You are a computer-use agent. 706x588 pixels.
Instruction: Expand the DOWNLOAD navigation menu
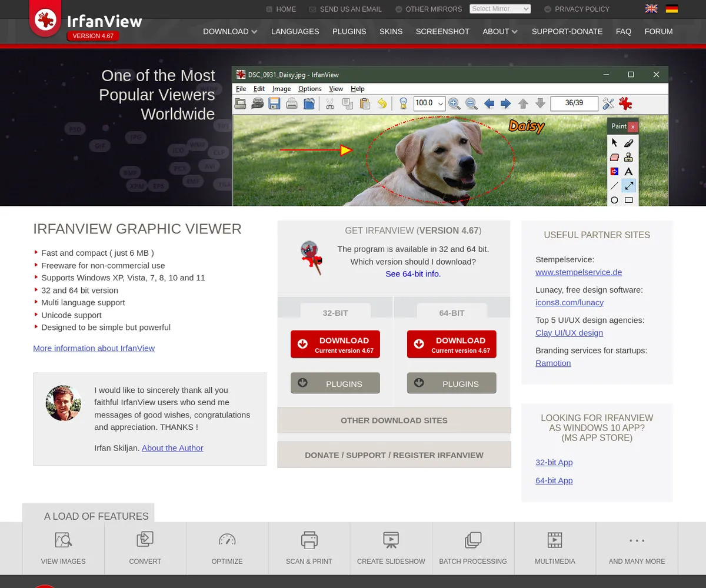pyautogui.click(x=230, y=32)
